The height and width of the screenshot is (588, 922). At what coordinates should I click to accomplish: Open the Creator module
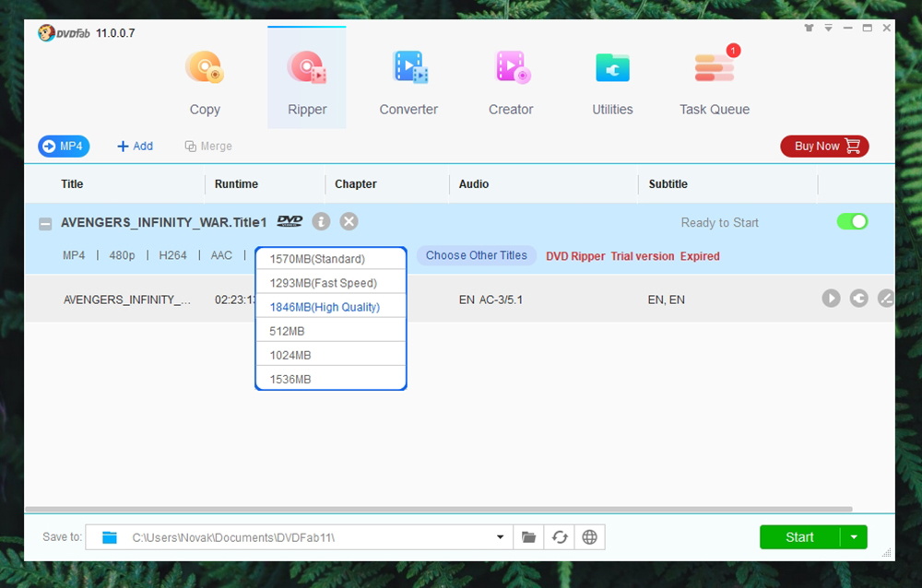511,84
